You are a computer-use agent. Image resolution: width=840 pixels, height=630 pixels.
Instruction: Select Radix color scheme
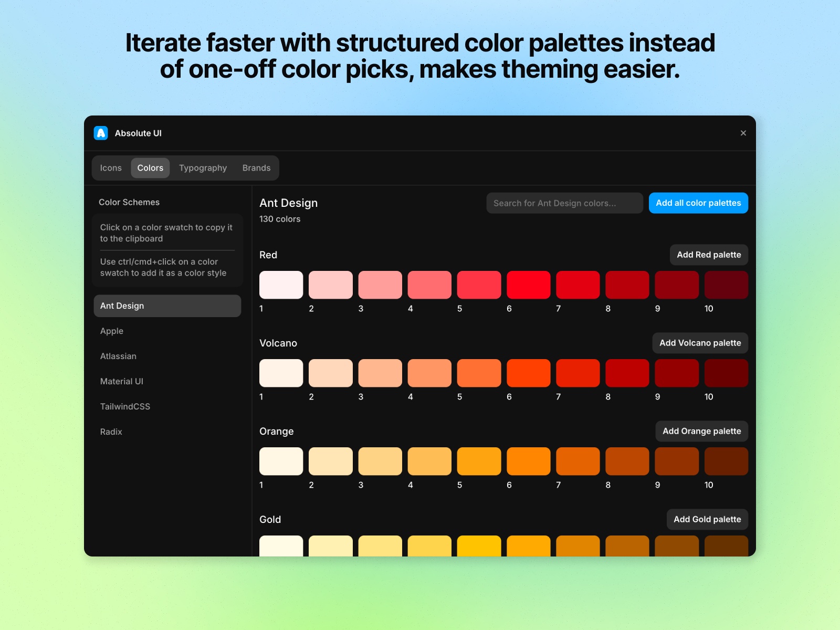[111, 432]
